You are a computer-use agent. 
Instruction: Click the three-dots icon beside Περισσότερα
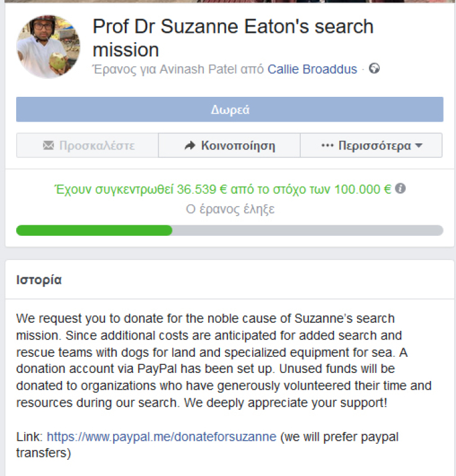[327, 146]
